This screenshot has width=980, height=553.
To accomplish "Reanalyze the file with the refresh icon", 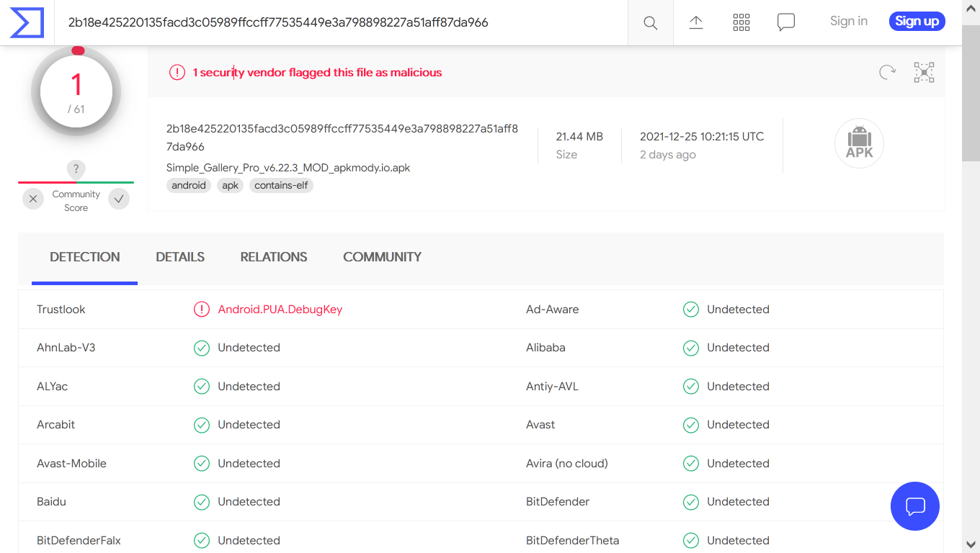I will [887, 72].
